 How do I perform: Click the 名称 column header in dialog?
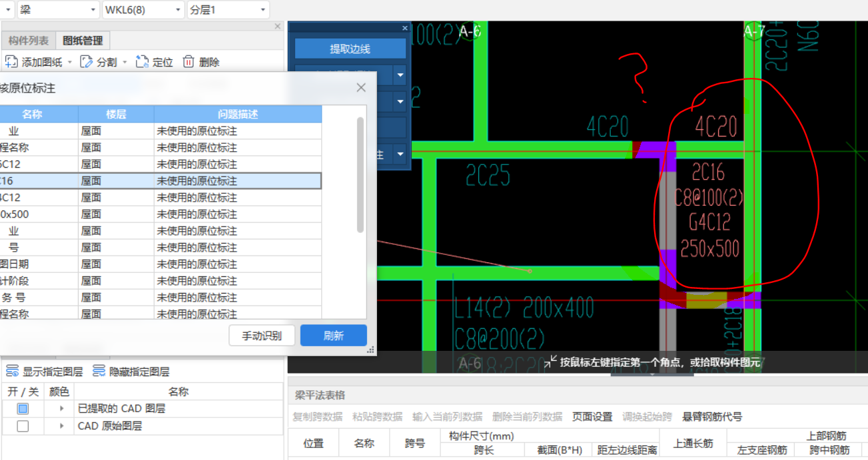(32, 115)
